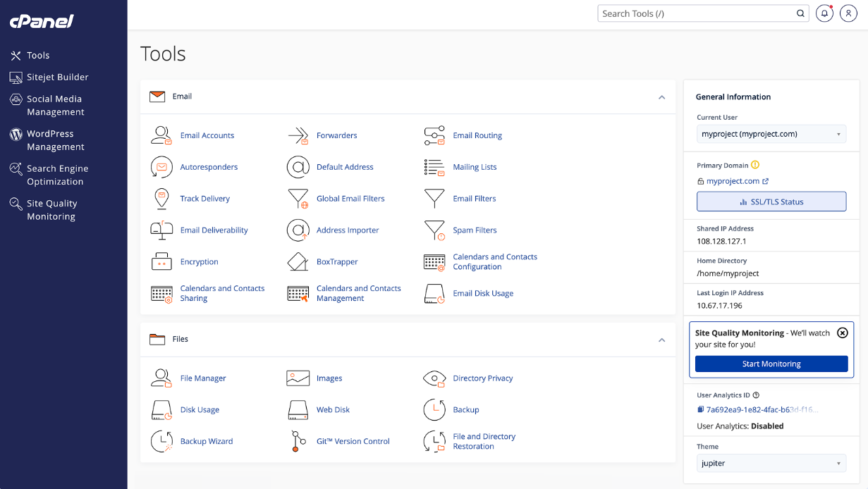Click the Mailing Lists icon
The height and width of the screenshot is (489, 868).
point(434,167)
